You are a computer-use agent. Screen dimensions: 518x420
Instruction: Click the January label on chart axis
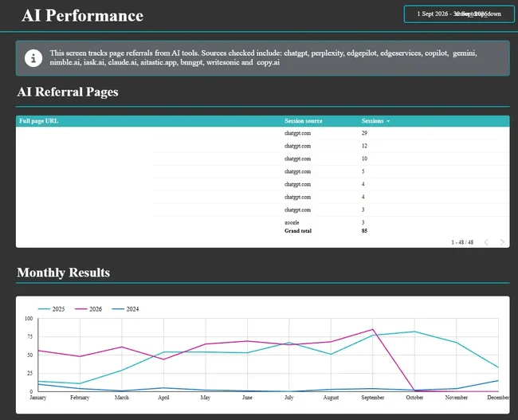(38, 398)
